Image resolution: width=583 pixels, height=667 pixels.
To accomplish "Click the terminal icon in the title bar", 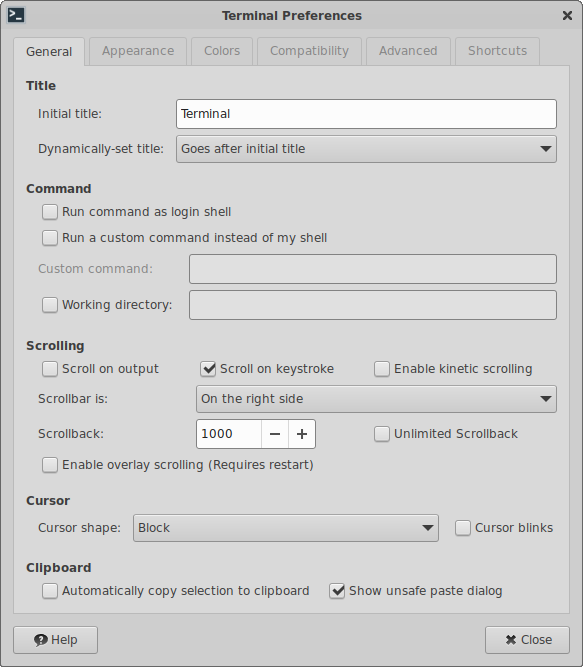I will coord(16,15).
